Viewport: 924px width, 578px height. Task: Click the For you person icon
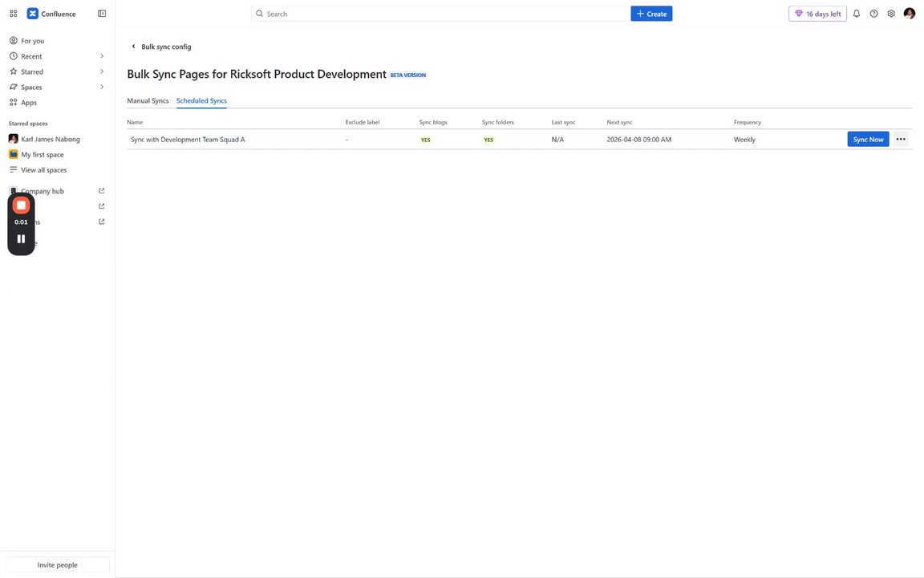tap(13, 41)
